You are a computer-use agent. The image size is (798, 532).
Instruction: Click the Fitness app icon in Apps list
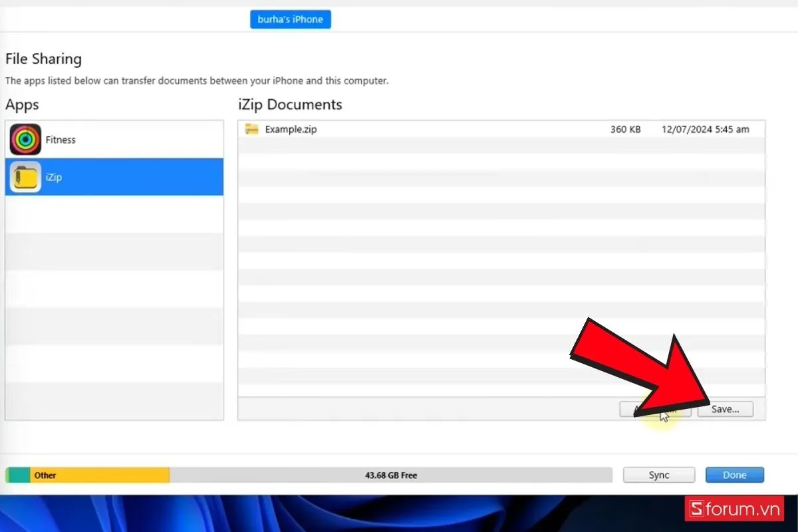(25, 140)
